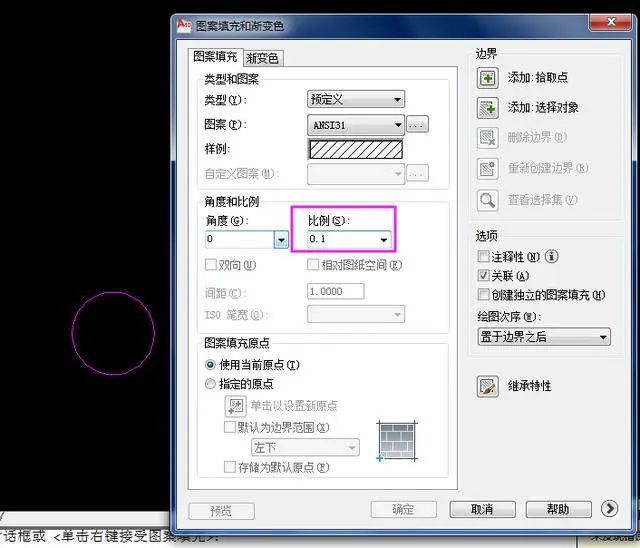Enable 创建独立的图案填充 checkbox

[x=483, y=294]
